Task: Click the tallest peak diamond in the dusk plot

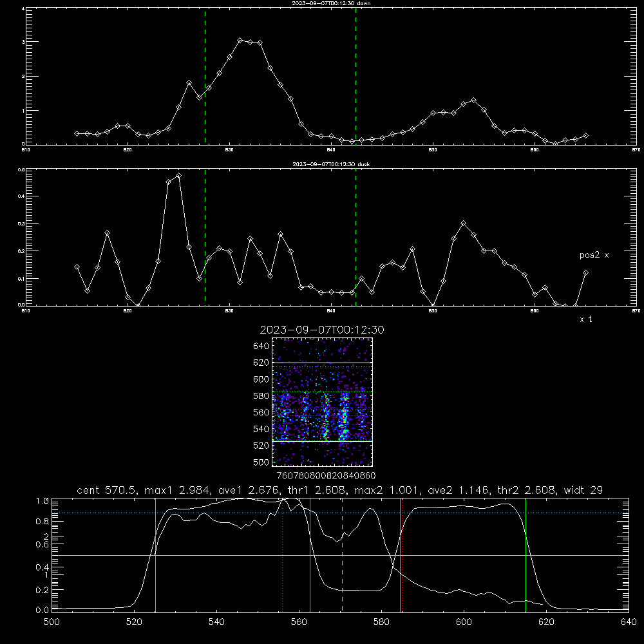Action: [x=178, y=175]
